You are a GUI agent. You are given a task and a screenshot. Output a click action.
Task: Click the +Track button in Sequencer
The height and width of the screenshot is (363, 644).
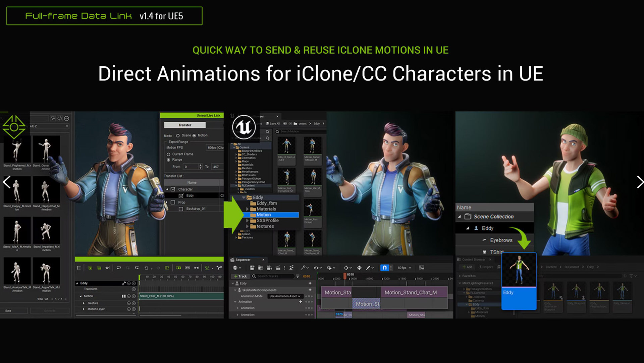240,276
